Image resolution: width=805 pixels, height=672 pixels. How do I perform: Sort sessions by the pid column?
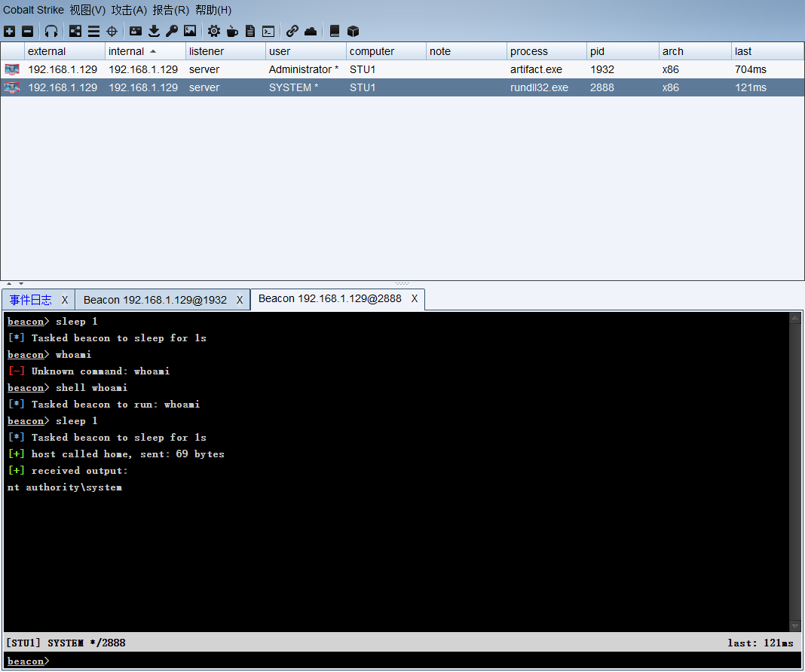623,51
